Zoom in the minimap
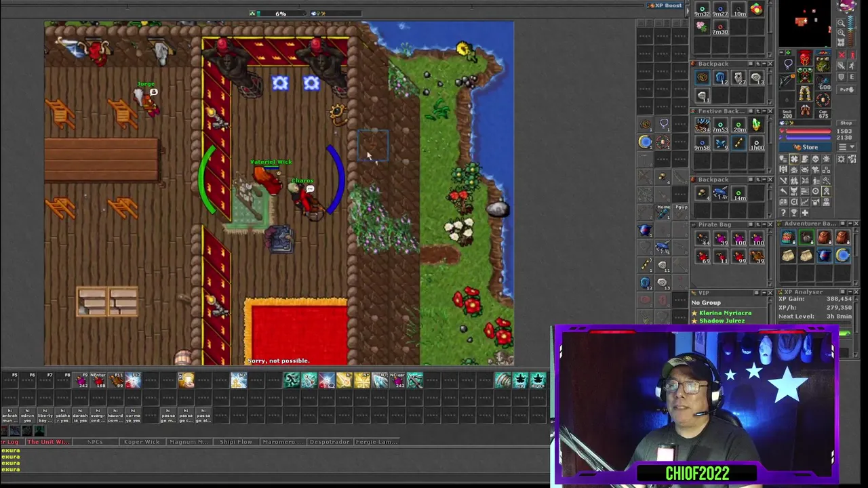This screenshot has width=868, height=488. point(841,33)
